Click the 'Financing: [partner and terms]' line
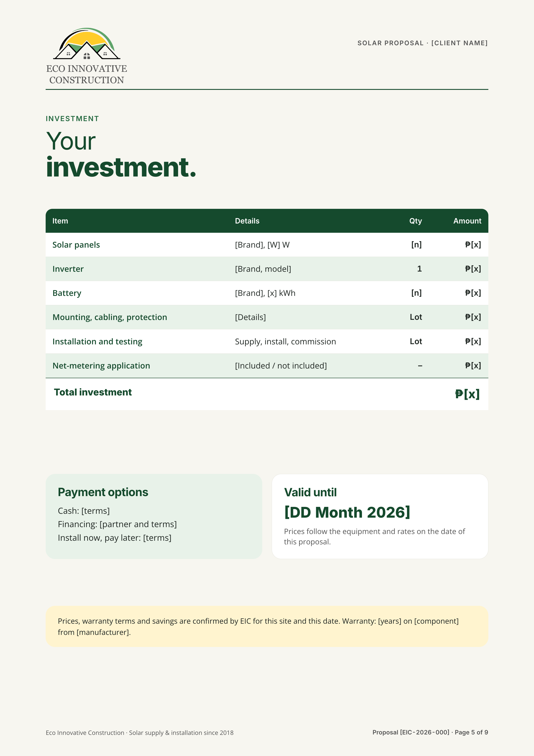Image resolution: width=534 pixels, height=756 pixels. tap(117, 524)
